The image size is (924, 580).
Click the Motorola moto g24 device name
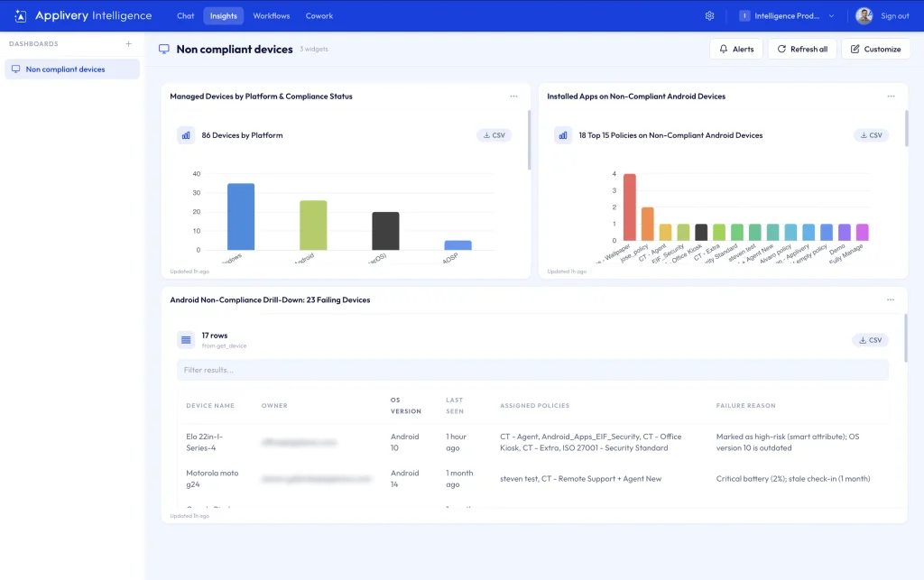pyautogui.click(x=212, y=479)
